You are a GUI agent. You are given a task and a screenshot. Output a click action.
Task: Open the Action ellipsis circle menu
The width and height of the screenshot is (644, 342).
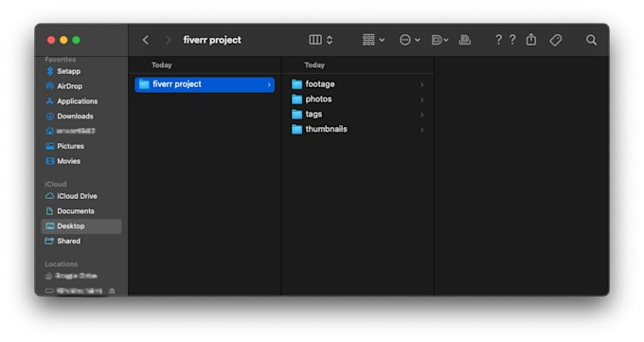point(405,40)
